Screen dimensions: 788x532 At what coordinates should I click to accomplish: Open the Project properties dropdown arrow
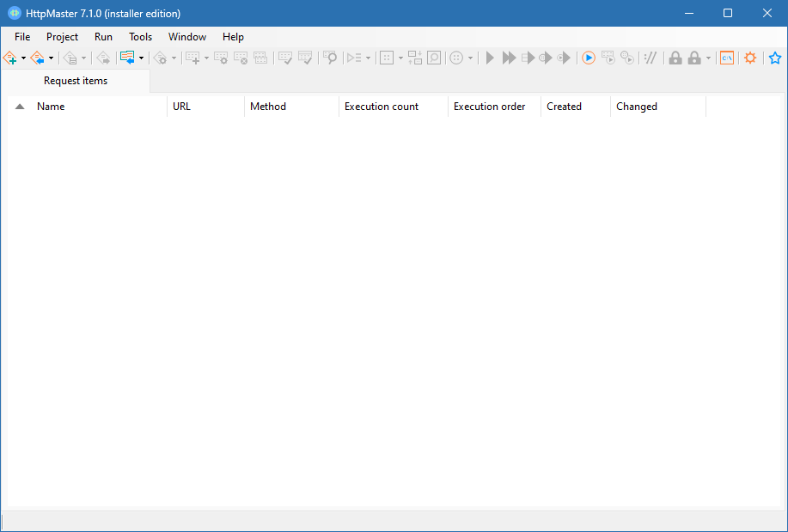174,58
